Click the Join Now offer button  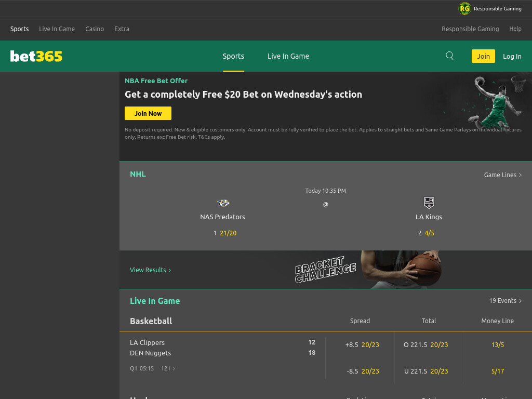click(x=148, y=113)
